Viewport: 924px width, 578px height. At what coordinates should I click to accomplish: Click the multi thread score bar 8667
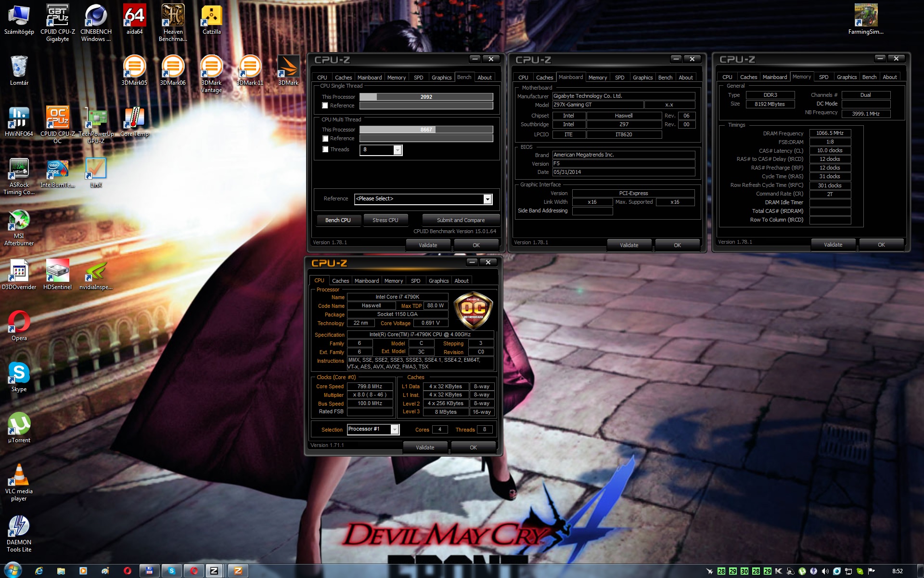(x=426, y=130)
